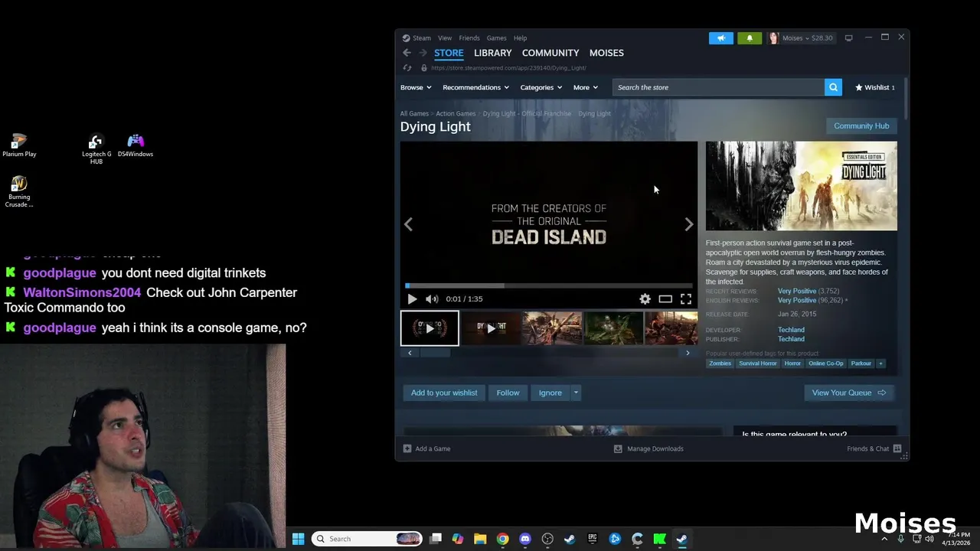Click the thumbnail strip left scroll arrow
Viewport: 980px width, 551px height.
tap(410, 353)
